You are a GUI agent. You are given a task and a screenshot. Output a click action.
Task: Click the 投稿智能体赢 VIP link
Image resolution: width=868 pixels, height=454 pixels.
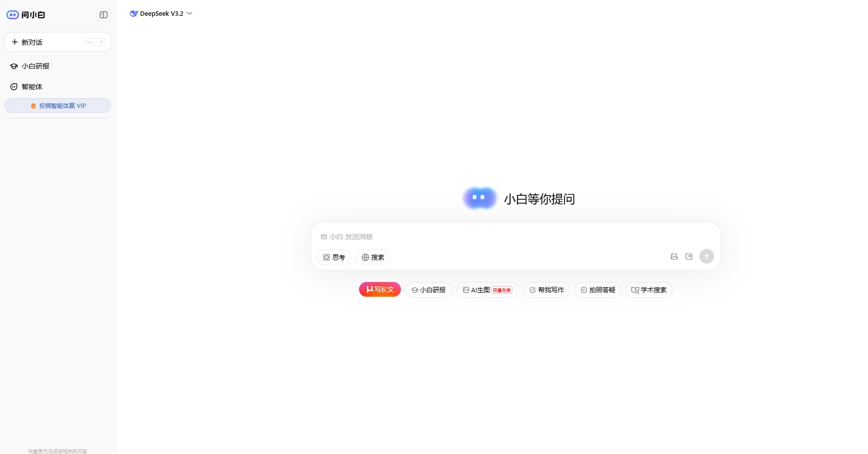(62, 105)
